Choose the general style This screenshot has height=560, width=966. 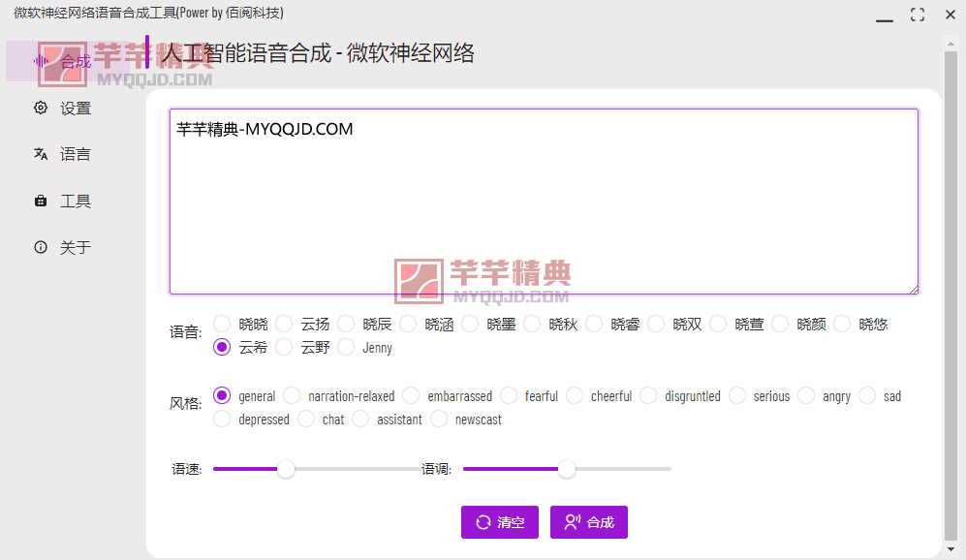222,395
